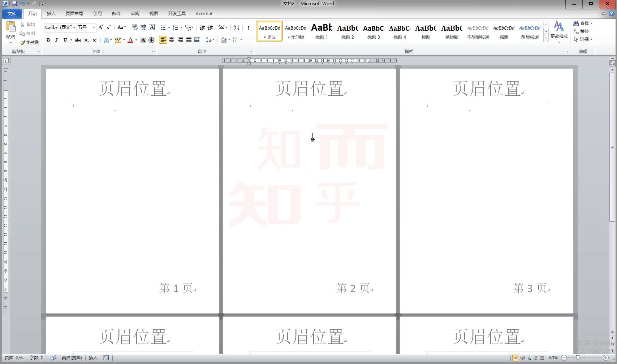Click the 更改样式 button
Screen dimensions: 617x364
[x=559, y=31]
